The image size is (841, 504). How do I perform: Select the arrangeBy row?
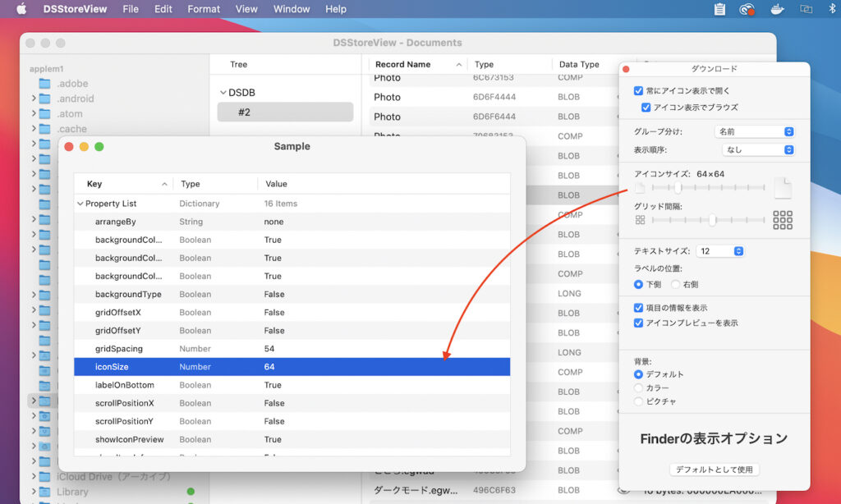(x=292, y=222)
